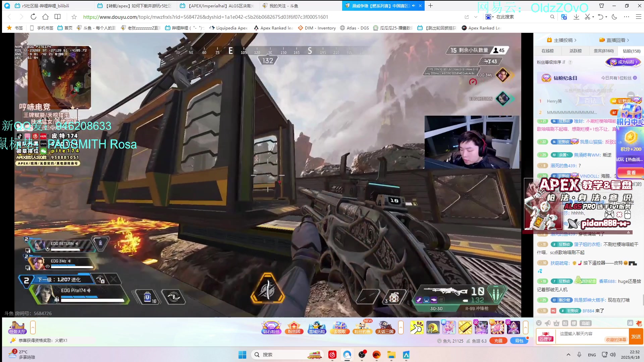
Task: Toggle the 高能 high-energy danmaku button
Action: pyautogui.click(x=585, y=323)
